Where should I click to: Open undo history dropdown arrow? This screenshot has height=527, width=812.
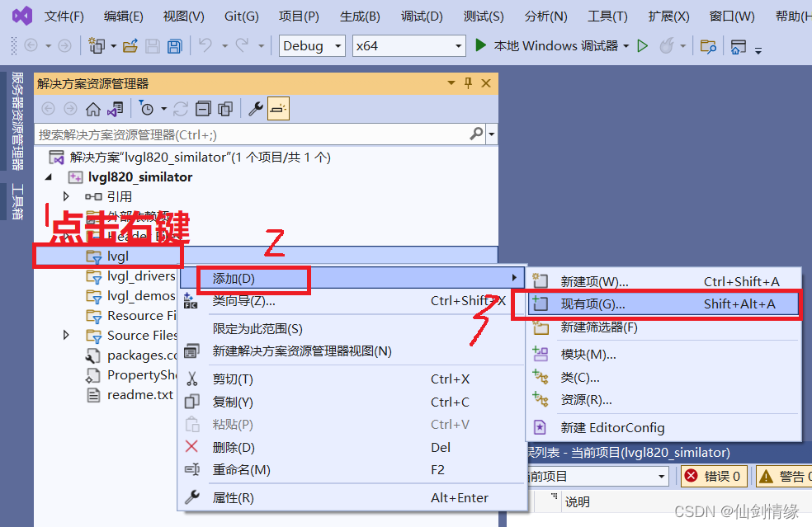(224, 46)
